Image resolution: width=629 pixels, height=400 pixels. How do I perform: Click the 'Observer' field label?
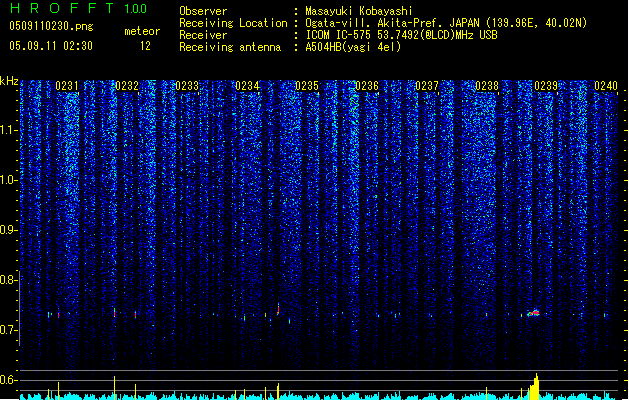tap(203, 11)
